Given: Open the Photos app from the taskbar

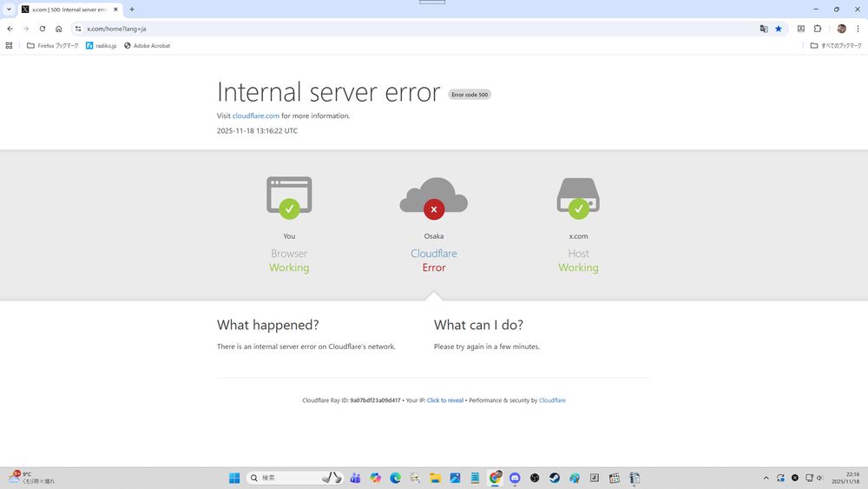Looking at the screenshot, I should [455, 478].
